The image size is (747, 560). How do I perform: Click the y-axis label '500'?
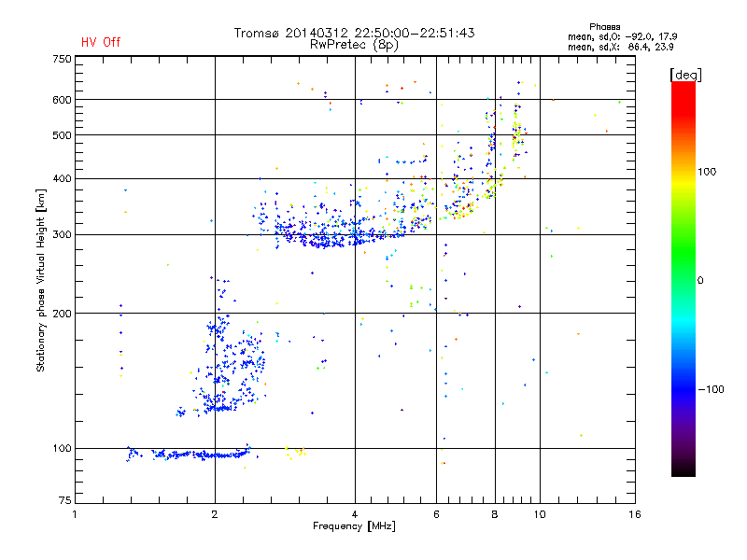tap(62, 135)
